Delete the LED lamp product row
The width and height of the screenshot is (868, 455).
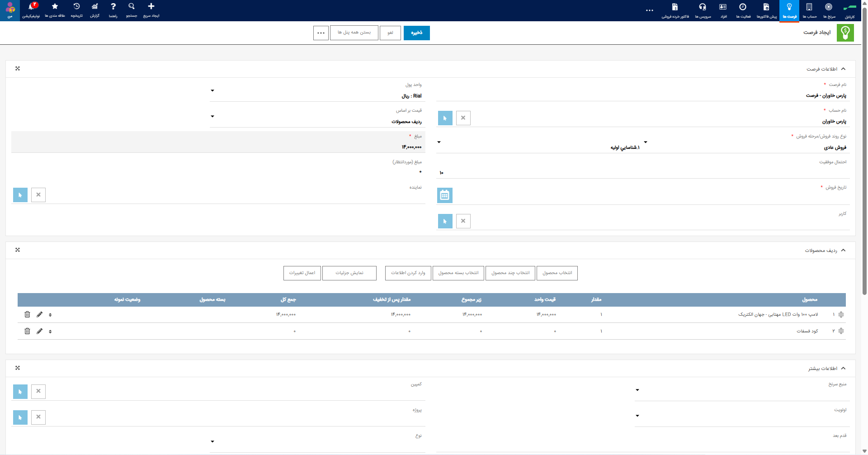(x=27, y=314)
